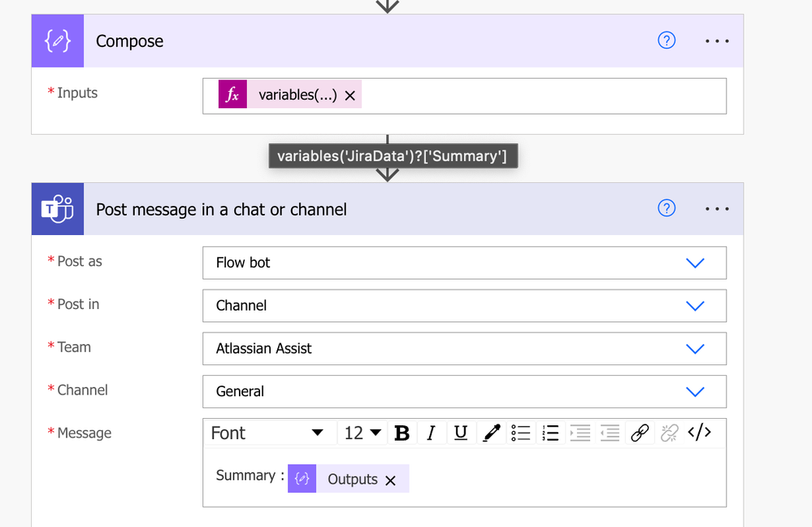Expand the Channel dropdown
The height and width of the screenshot is (527, 812).
pyautogui.click(x=695, y=392)
